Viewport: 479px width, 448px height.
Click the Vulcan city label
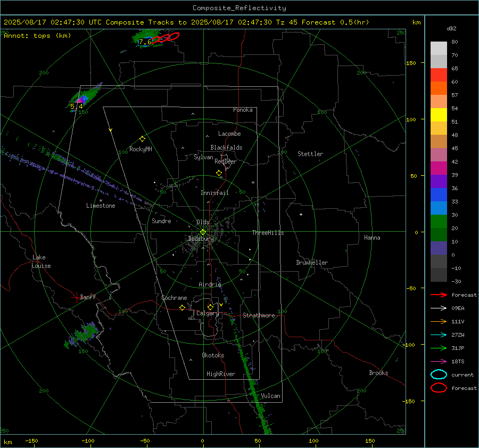tap(270, 396)
